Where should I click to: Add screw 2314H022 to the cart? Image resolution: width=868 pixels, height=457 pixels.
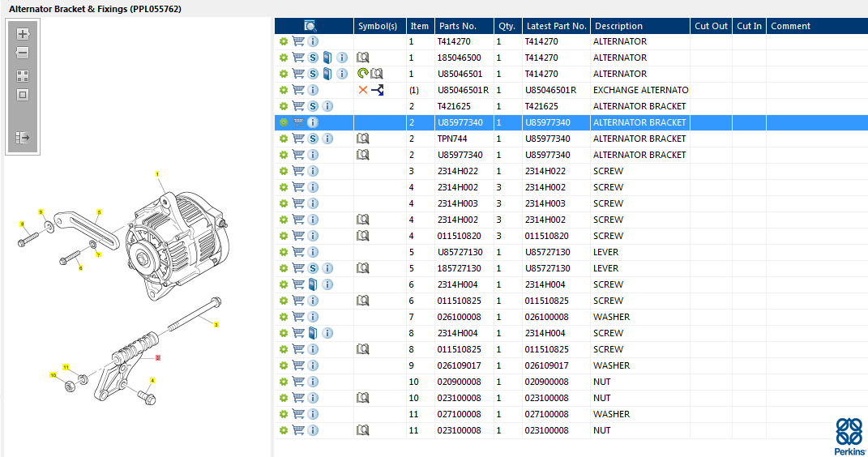[298, 171]
